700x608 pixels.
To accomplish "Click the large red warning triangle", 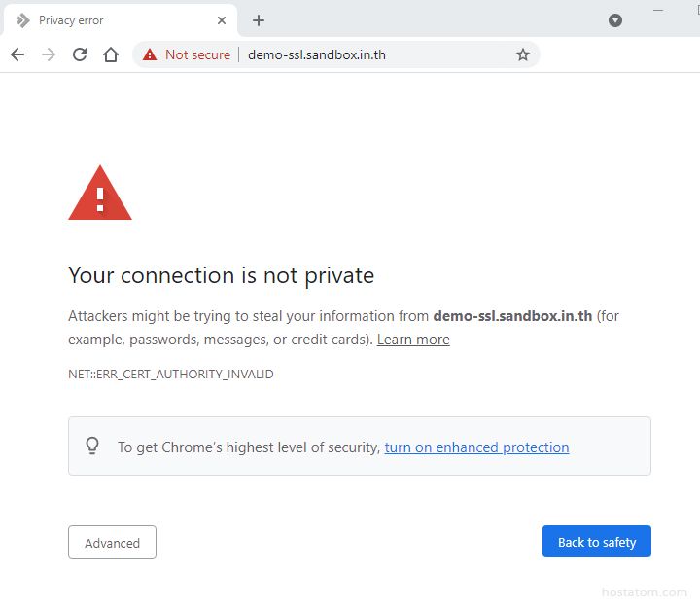I will (100, 194).
